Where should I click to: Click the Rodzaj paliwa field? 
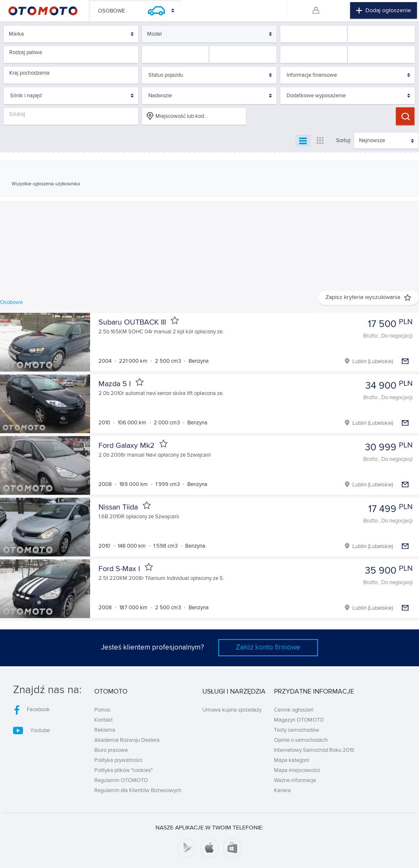[x=71, y=55]
